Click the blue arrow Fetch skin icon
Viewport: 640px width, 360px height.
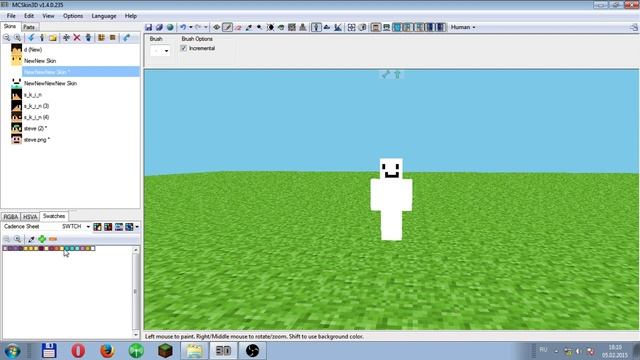tap(127, 38)
